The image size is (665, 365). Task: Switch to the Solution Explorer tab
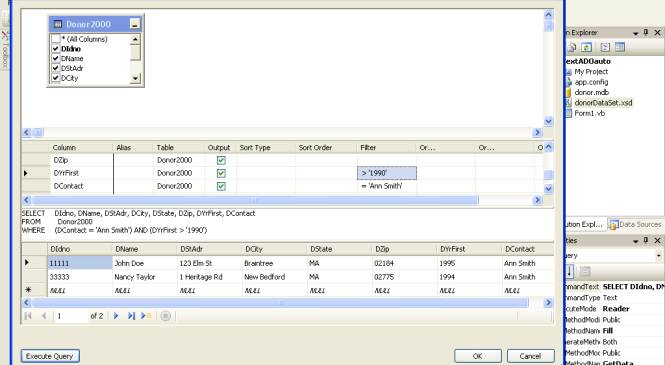(x=585, y=224)
